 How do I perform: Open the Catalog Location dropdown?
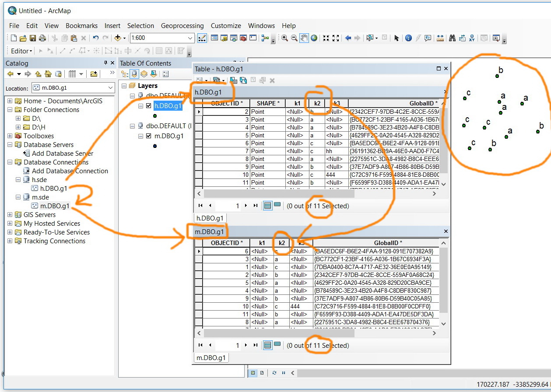click(x=110, y=87)
